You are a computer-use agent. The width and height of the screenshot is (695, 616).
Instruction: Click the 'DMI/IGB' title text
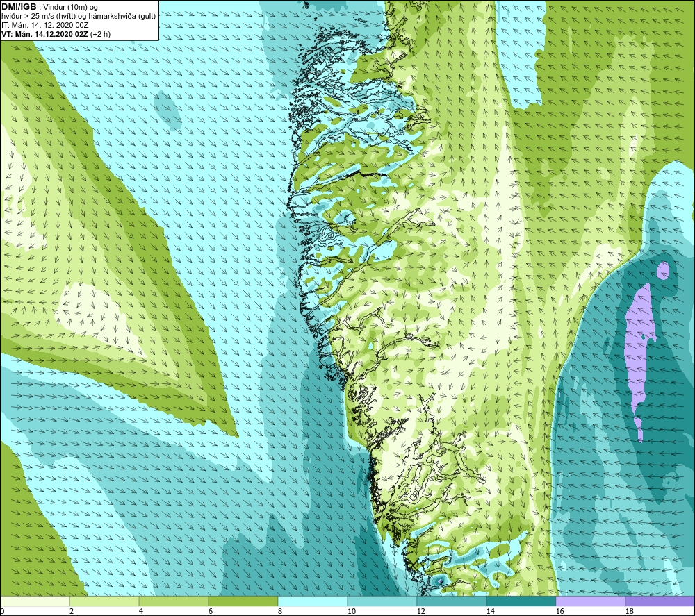click(x=19, y=7)
